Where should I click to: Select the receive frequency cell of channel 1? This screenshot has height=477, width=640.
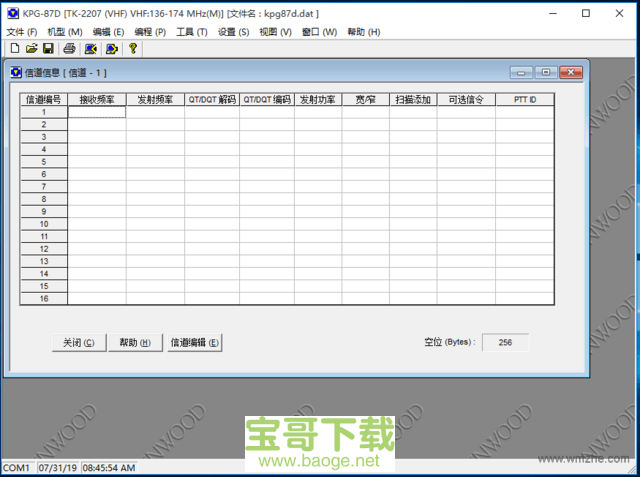point(97,112)
